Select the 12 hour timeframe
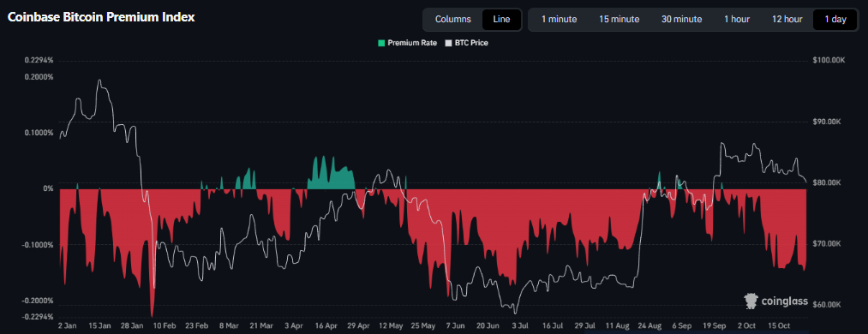868x334 pixels. (787, 20)
